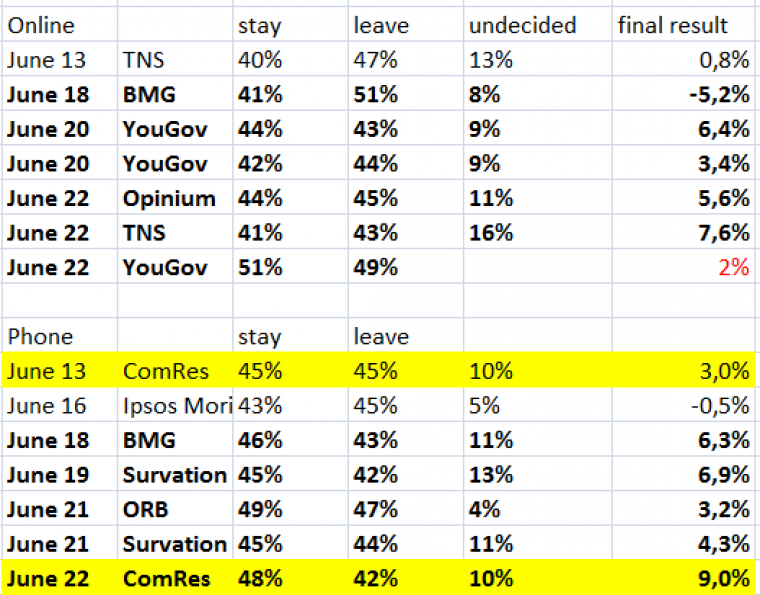Screen dimensions: 760x595
Task: Select the red 2% final result cell
Action: point(684,267)
